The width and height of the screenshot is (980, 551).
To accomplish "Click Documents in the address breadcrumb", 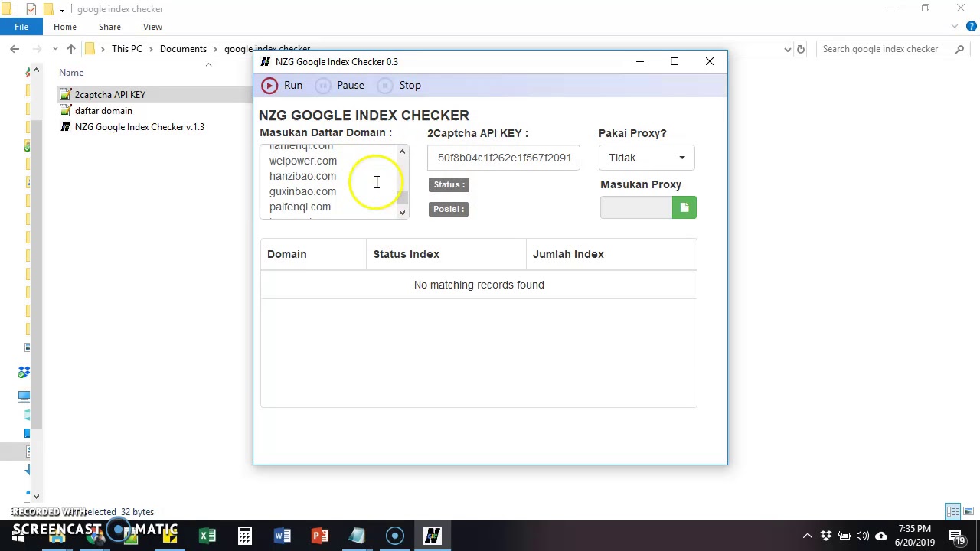I will pos(183,49).
